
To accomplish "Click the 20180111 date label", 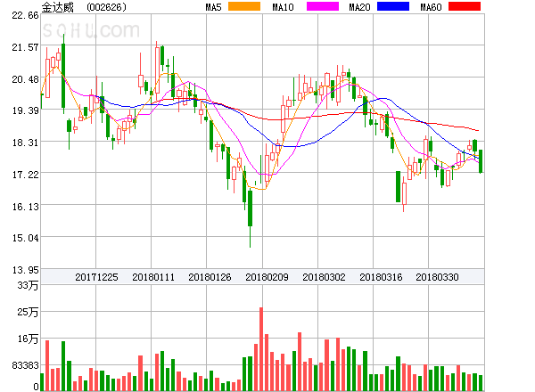I will 153,277.
